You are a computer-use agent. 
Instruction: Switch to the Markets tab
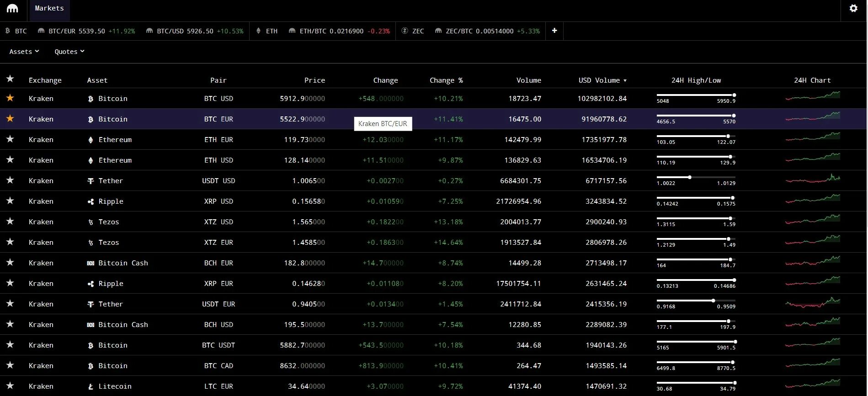[49, 8]
